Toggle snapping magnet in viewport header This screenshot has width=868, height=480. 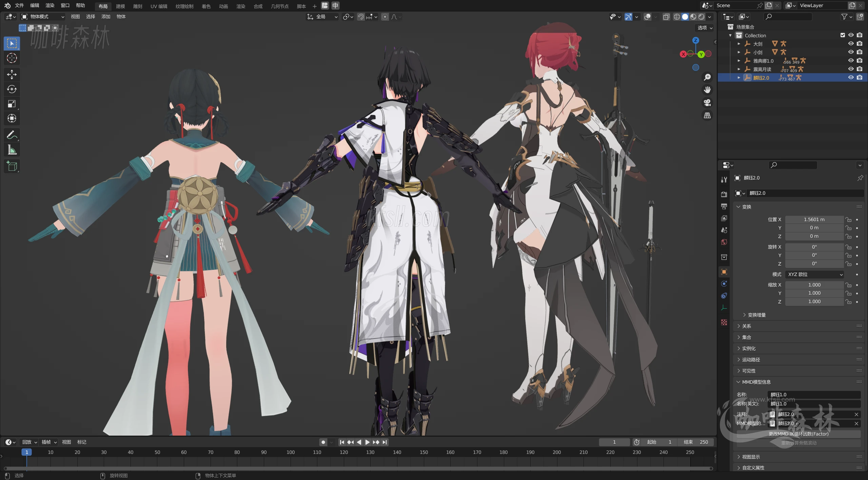pos(361,17)
